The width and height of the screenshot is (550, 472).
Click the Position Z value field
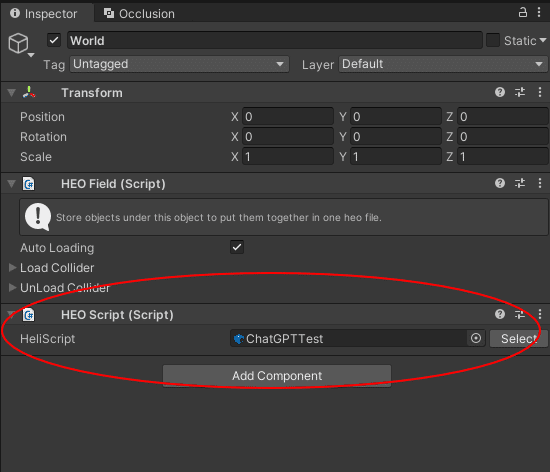pos(503,117)
